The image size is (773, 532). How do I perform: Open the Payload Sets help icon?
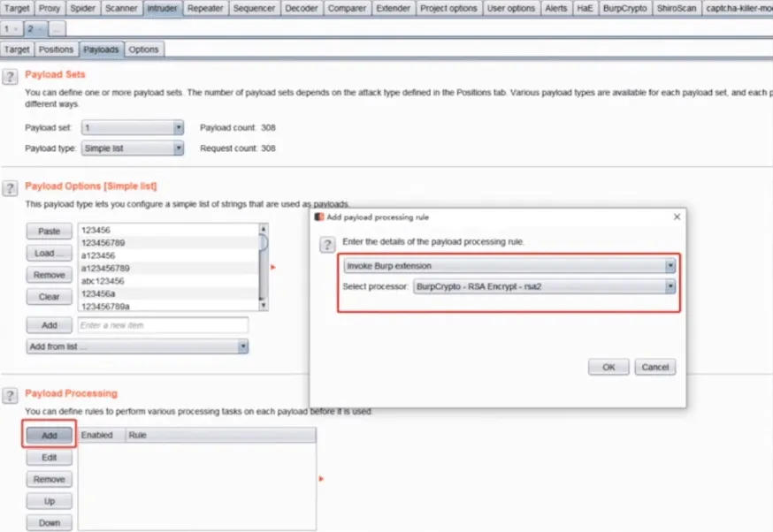[x=10, y=76]
